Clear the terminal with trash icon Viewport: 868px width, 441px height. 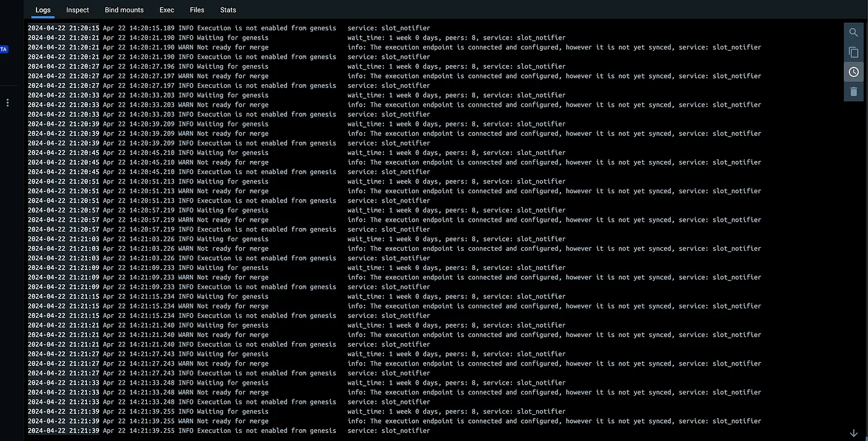point(853,92)
